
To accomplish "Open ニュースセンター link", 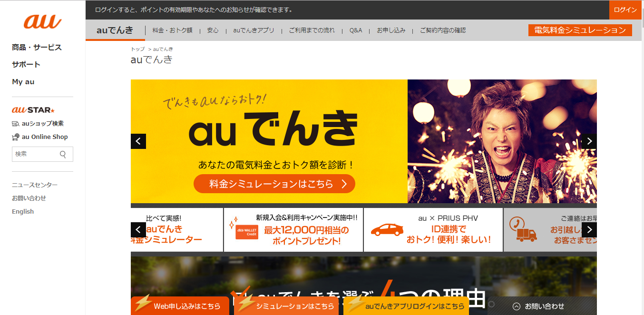I will point(35,185).
